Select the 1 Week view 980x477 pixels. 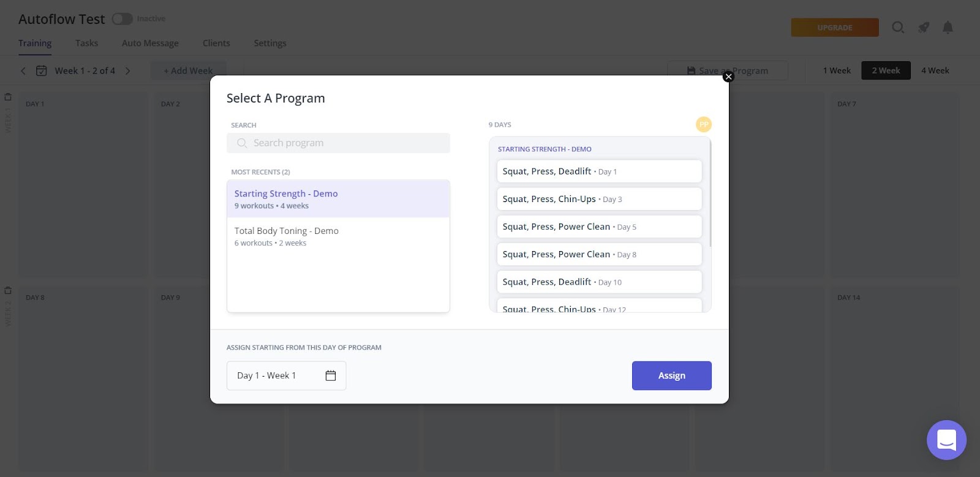(837, 70)
